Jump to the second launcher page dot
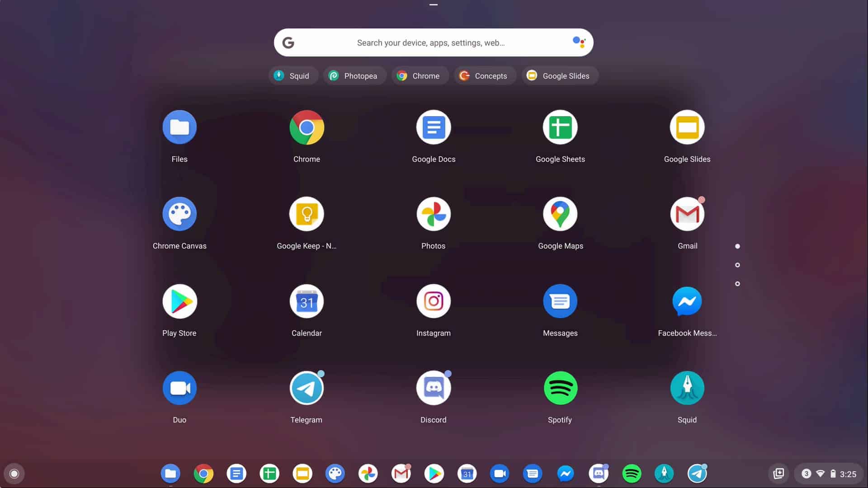Image resolution: width=868 pixels, height=488 pixels. [x=737, y=265]
